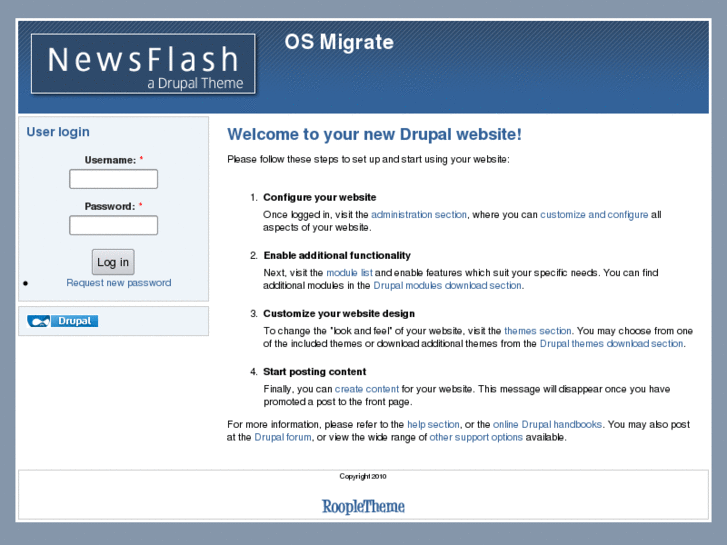Open online Drupal handbooks link

coord(547,424)
